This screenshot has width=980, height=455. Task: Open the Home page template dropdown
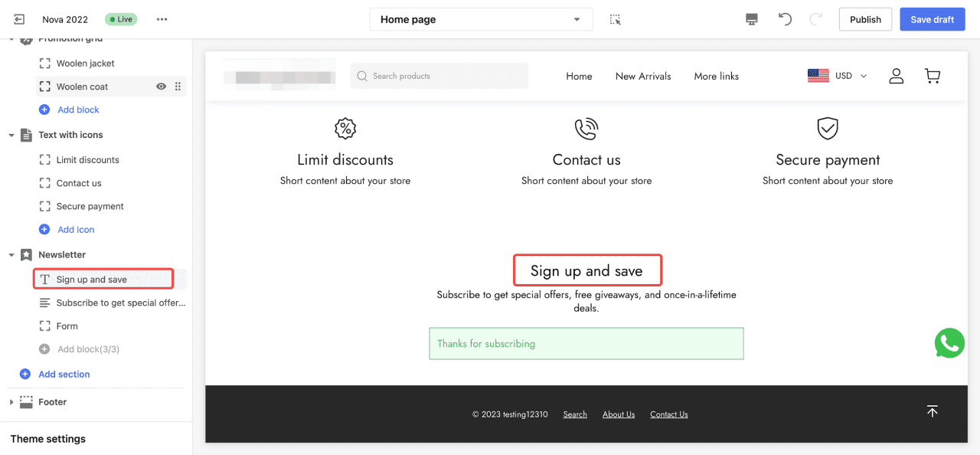(481, 19)
